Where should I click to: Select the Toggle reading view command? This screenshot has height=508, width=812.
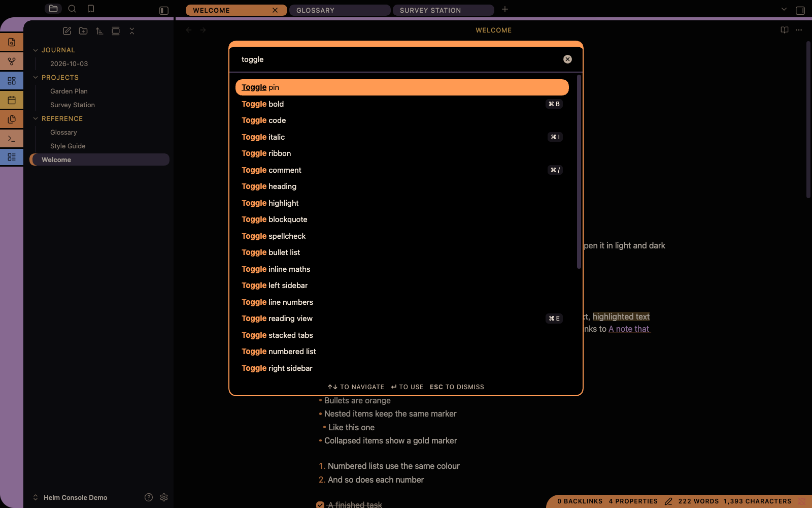(402, 319)
